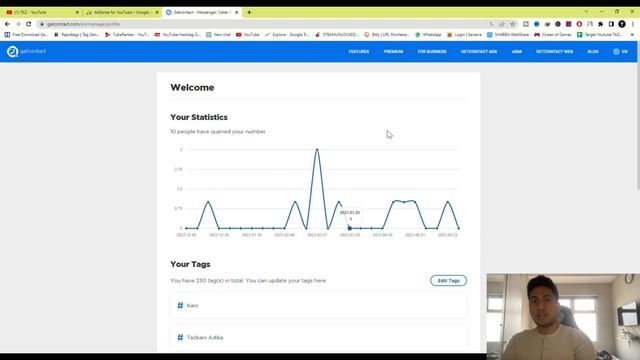Click the hash icon beside Tazkanı Adika
Image resolution: width=640 pixels, height=360 pixels.
pyautogui.click(x=180, y=337)
